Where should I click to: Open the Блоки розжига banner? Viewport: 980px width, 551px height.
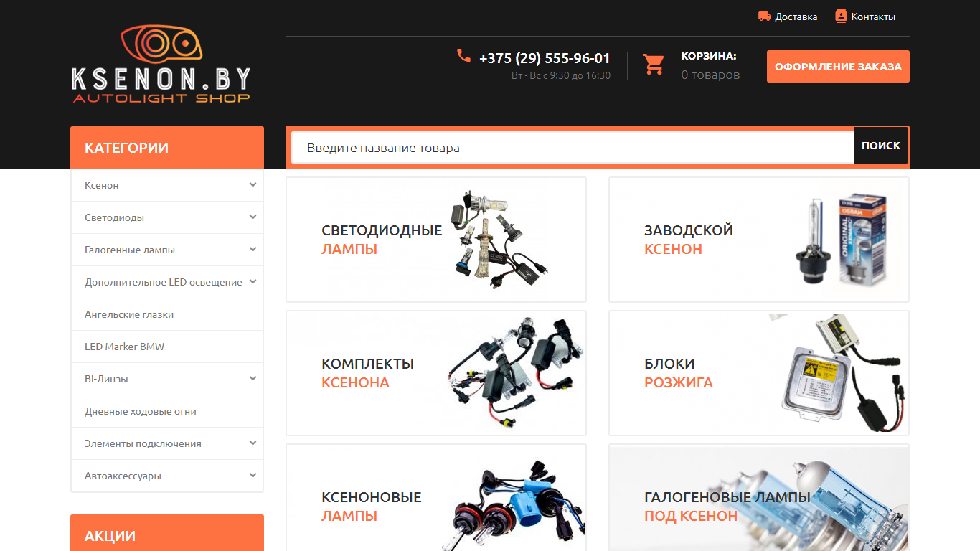[759, 373]
